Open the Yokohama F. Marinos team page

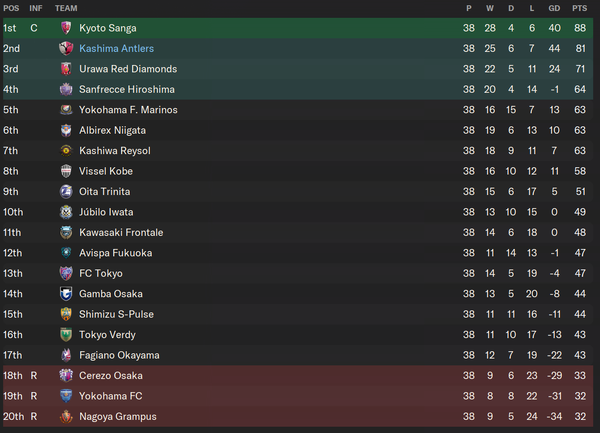(128, 110)
